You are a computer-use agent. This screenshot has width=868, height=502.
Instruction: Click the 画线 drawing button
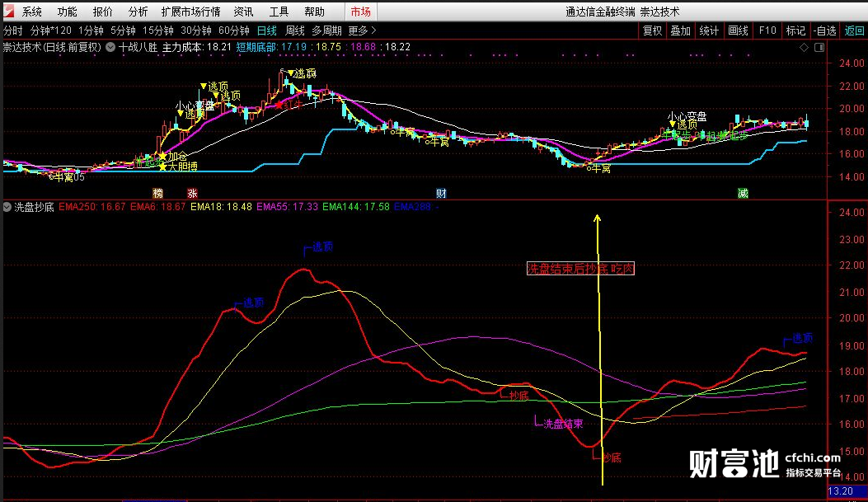pyautogui.click(x=738, y=30)
